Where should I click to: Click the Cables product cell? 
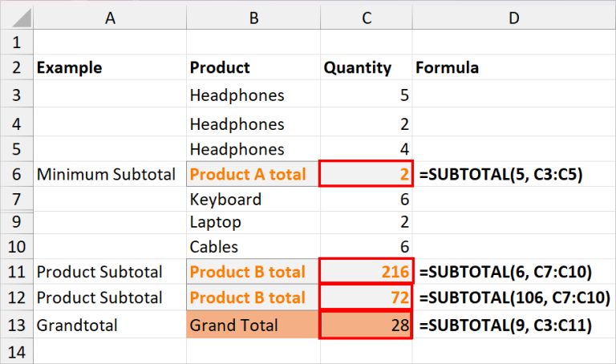pos(253,247)
